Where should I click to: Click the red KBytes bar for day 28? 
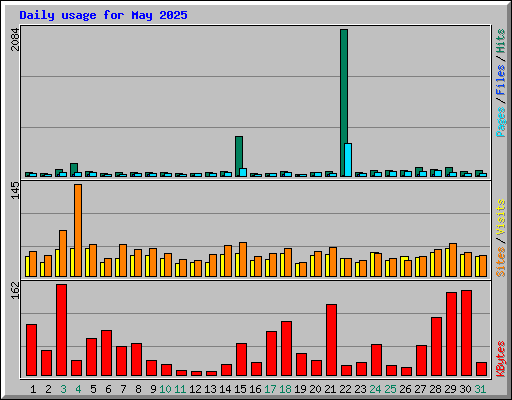[x=436, y=347]
